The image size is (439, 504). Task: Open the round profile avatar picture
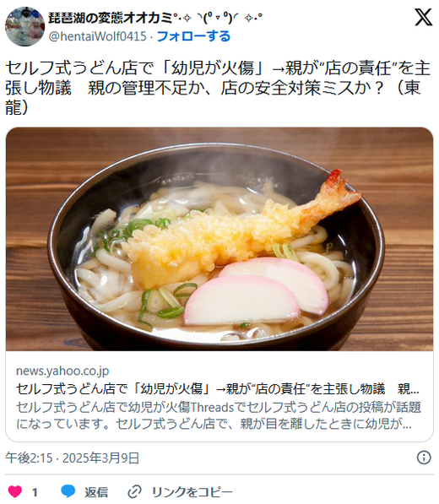point(24,26)
